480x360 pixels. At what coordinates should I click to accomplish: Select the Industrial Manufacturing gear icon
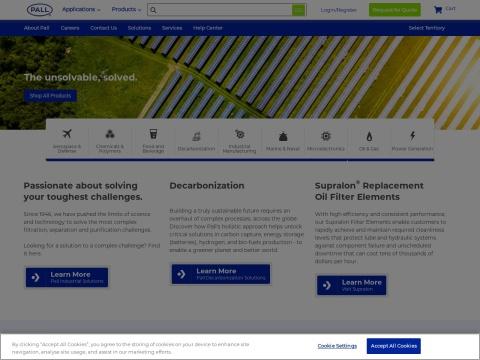click(239, 134)
